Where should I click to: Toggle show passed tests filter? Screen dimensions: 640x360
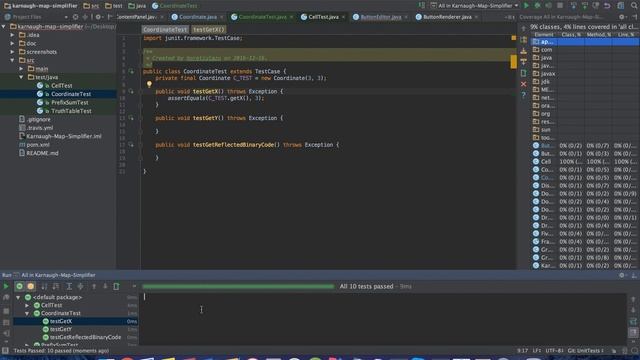19,287
